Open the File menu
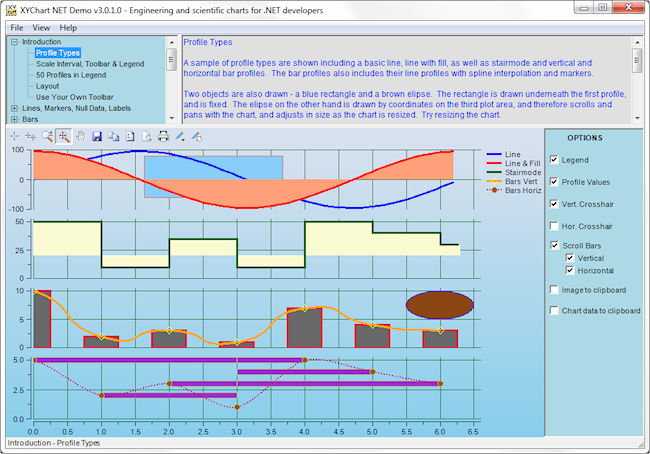Screen dimensions: 650x454 (x=18, y=28)
